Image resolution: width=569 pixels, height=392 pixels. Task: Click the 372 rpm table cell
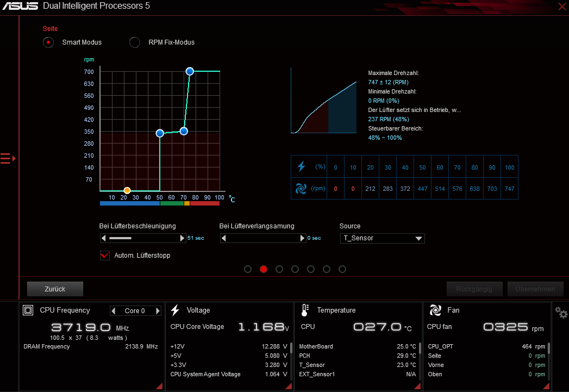click(x=405, y=189)
